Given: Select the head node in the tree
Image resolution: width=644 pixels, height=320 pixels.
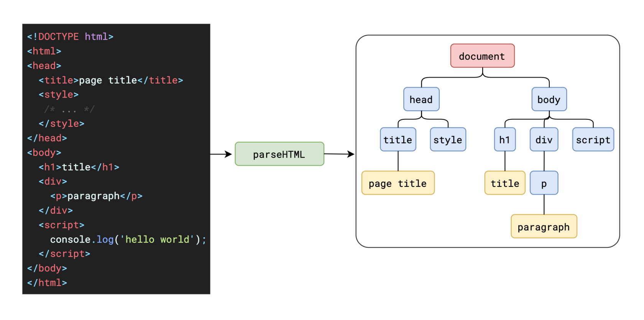Looking at the screenshot, I should [421, 100].
